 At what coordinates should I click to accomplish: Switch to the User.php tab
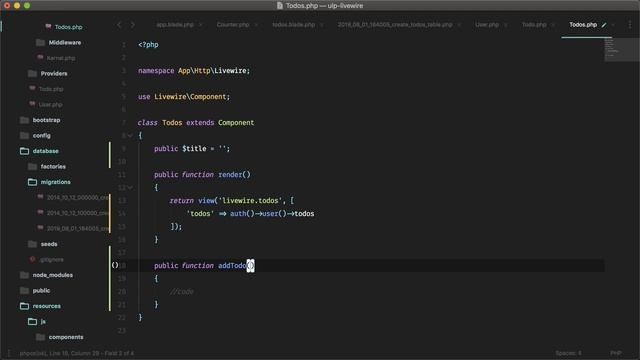(x=487, y=25)
